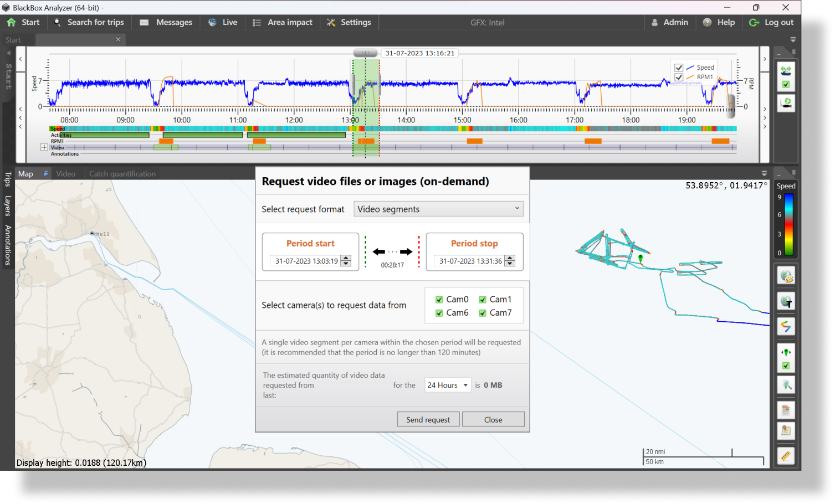
Task: Click the vessel sync icon in chart toolbar
Action: (x=786, y=70)
